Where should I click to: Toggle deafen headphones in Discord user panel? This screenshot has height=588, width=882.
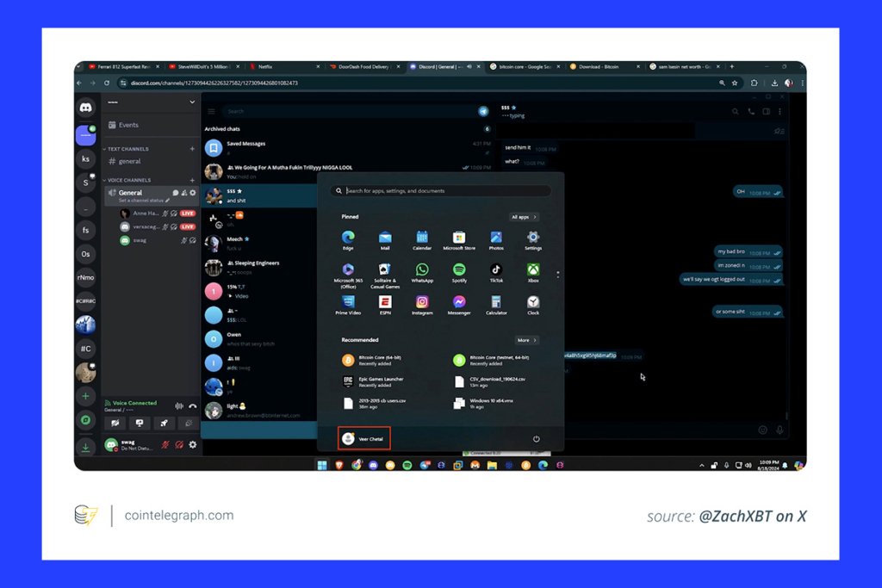[180, 445]
